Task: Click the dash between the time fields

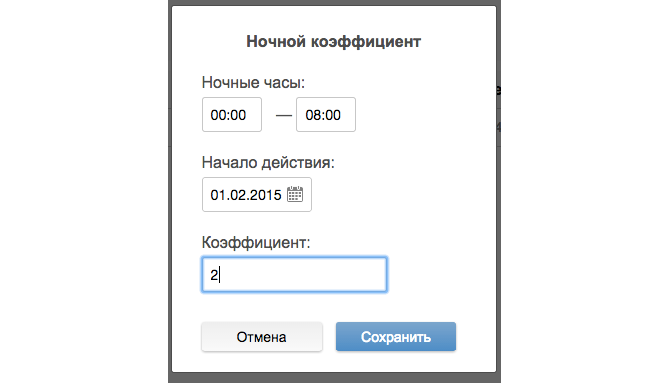Action: pos(284,115)
